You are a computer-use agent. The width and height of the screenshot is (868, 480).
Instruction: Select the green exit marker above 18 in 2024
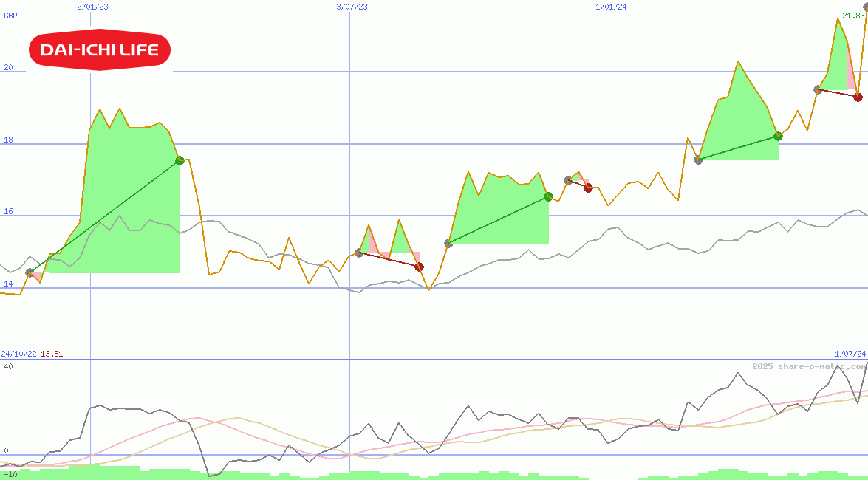(778, 136)
